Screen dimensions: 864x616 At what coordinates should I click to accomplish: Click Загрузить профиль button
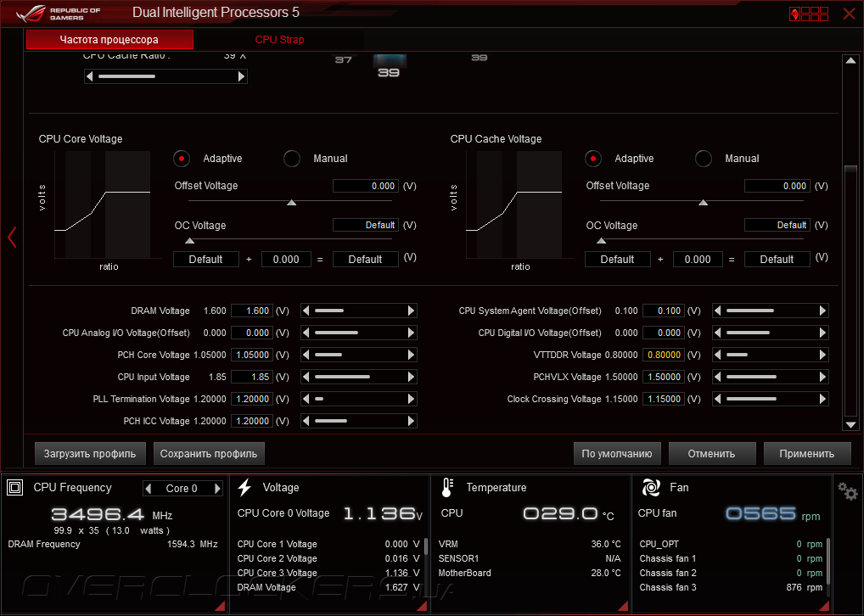pos(90,454)
